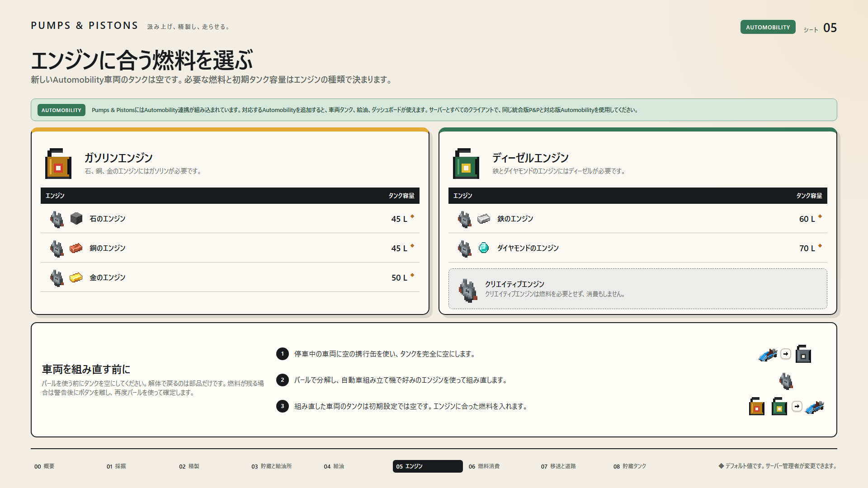The height and width of the screenshot is (488, 868).
Task: Click the diesel jerrycan icon
Action: pyautogui.click(x=466, y=164)
